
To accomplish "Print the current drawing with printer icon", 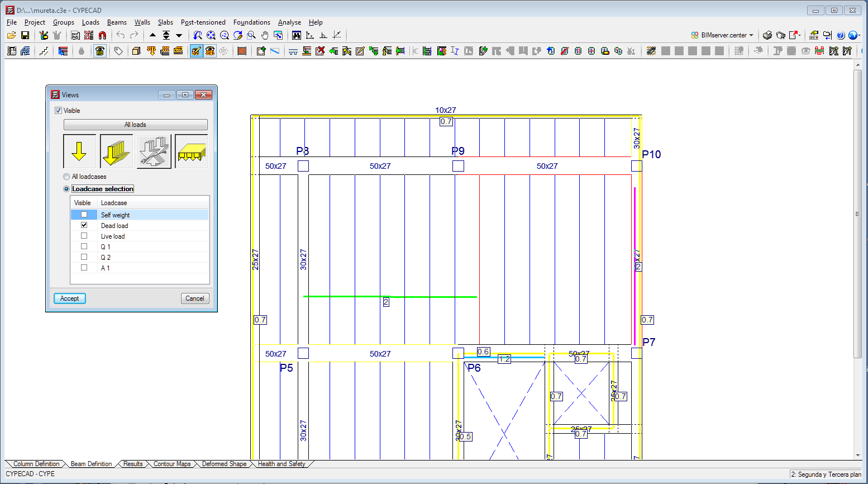I will pos(766,35).
